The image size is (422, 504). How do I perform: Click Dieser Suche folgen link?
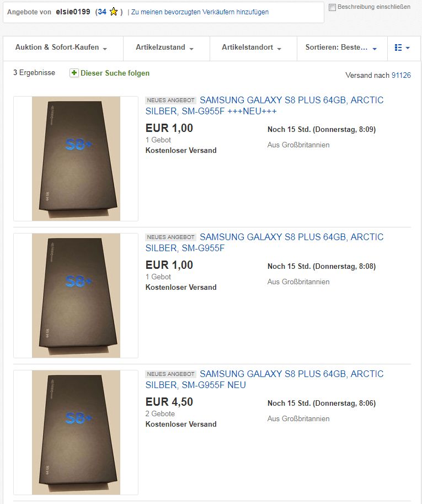(115, 73)
